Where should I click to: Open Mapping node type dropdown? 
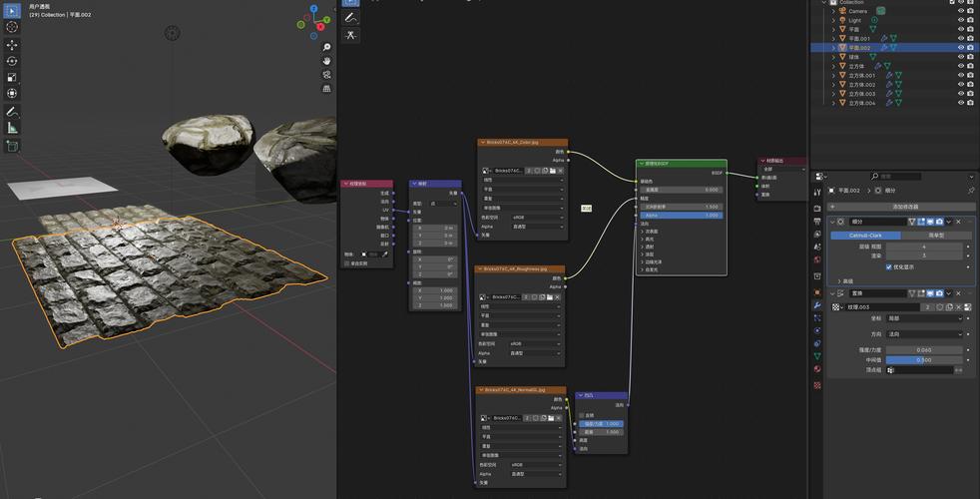point(444,204)
